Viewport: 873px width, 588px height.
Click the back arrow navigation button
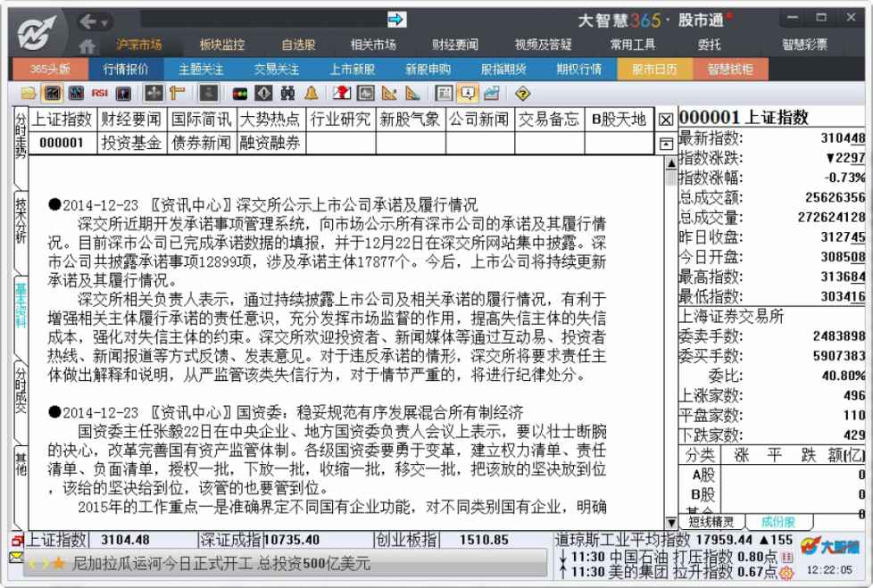88,21
